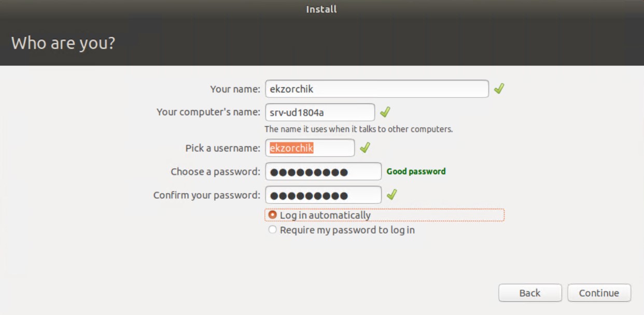Select the Log in automatically option
The image size is (644, 315).
[273, 215]
